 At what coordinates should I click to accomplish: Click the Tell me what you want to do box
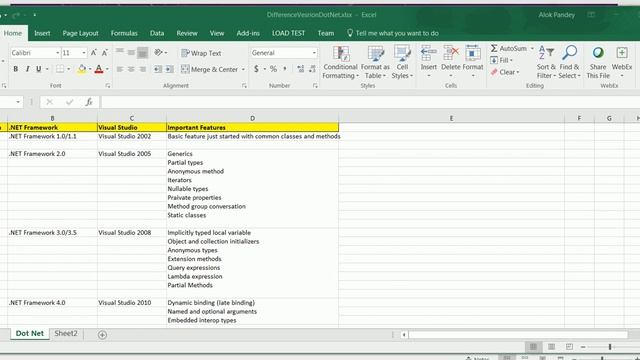(393, 33)
